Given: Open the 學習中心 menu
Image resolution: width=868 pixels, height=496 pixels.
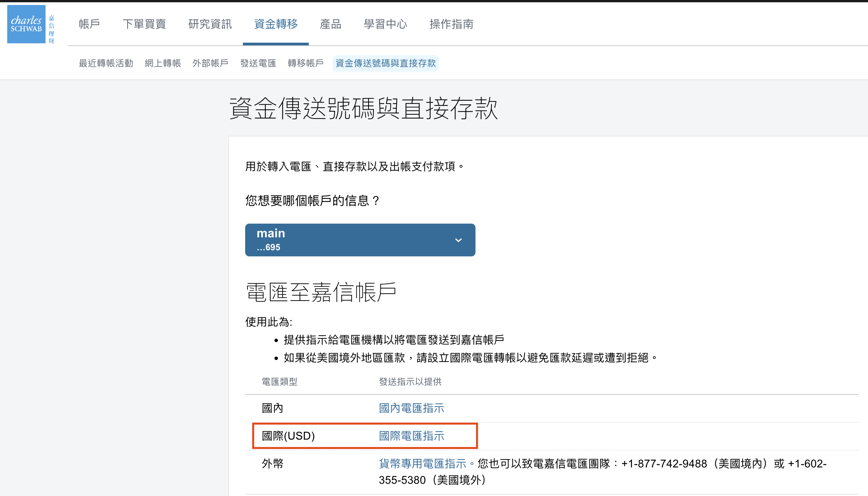Looking at the screenshot, I should pos(386,24).
